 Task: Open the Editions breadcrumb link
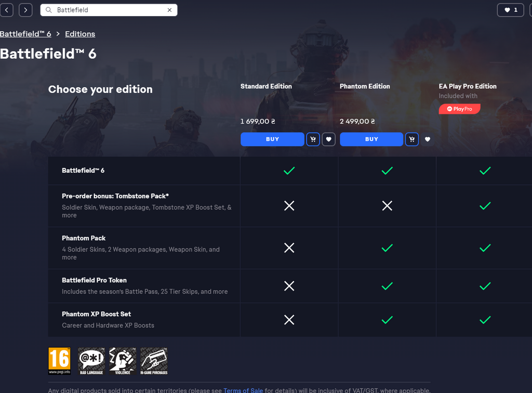coord(80,34)
